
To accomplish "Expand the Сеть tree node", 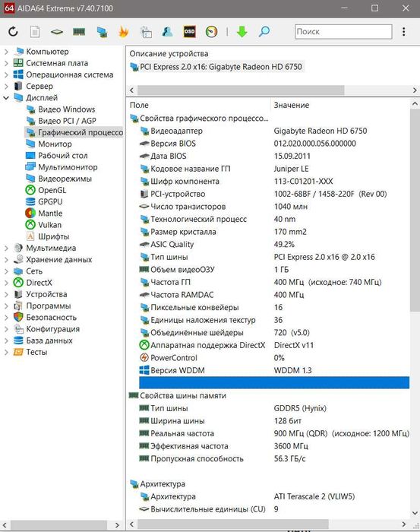I will 6,271.
